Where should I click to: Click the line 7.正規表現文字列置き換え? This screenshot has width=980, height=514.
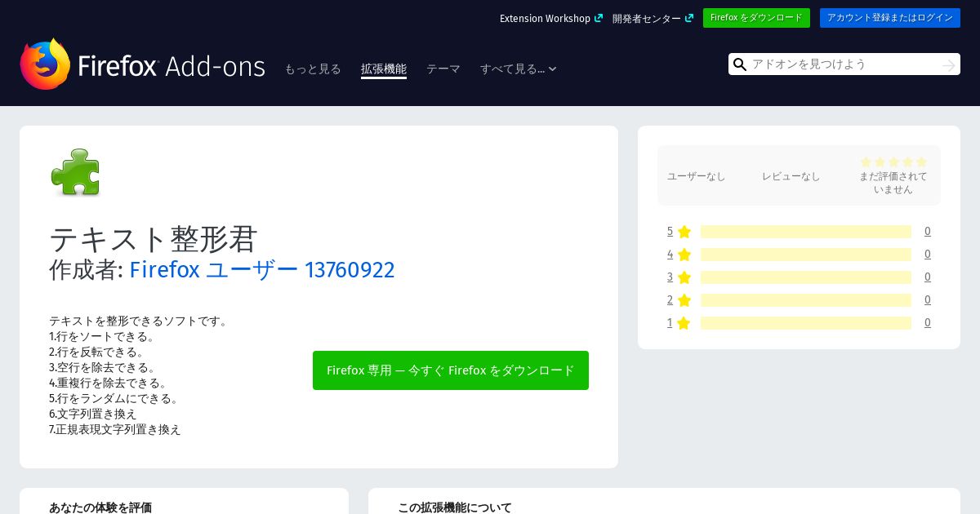[115, 429]
